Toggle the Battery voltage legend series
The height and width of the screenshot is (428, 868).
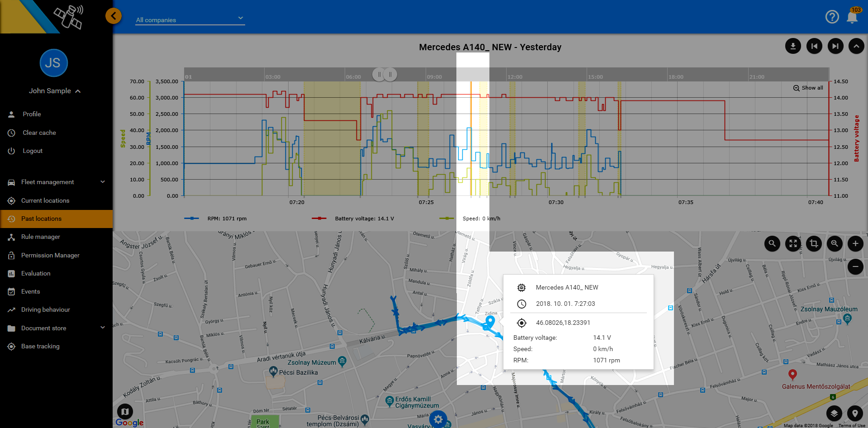(353, 219)
